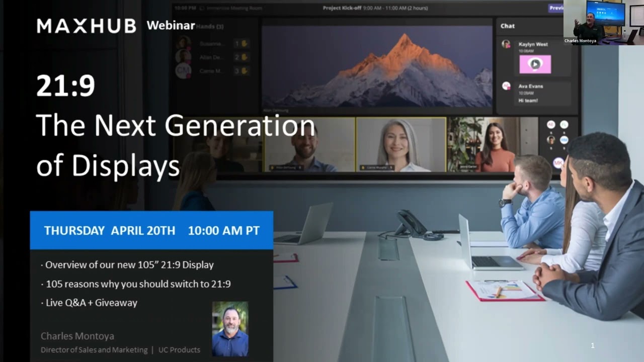Image resolution: width=644 pixels, height=362 pixels.
Task: Click the 'UC Products' text
Action: coord(179,350)
